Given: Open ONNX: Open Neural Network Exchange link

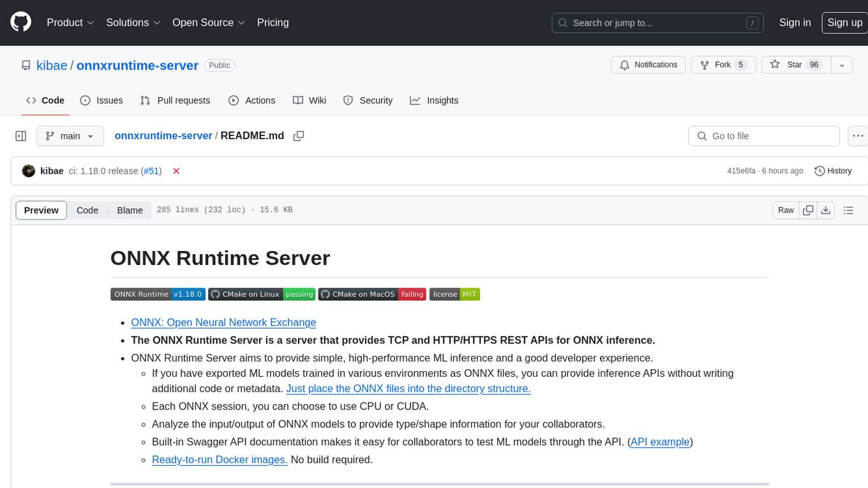Looking at the screenshot, I should [x=223, y=323].
